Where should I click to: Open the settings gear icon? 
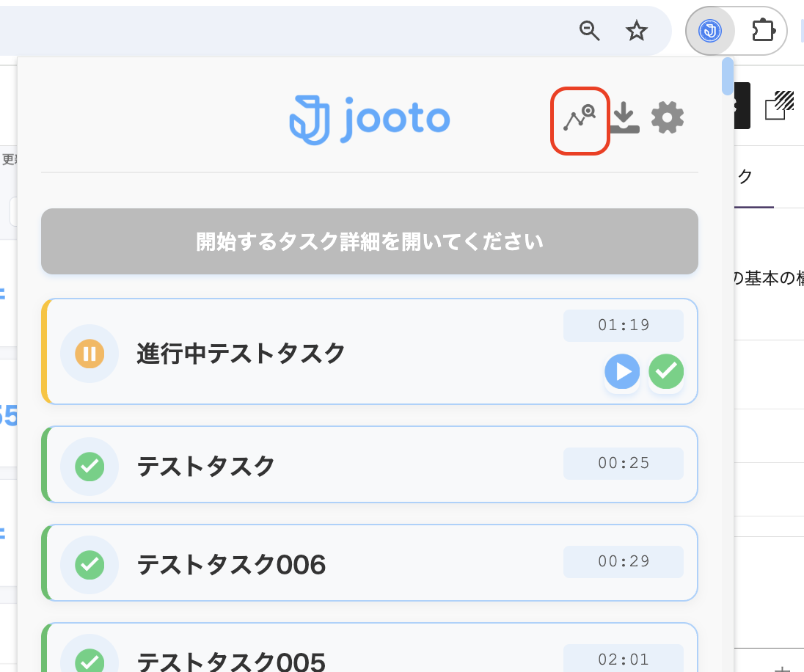point(666,118)
